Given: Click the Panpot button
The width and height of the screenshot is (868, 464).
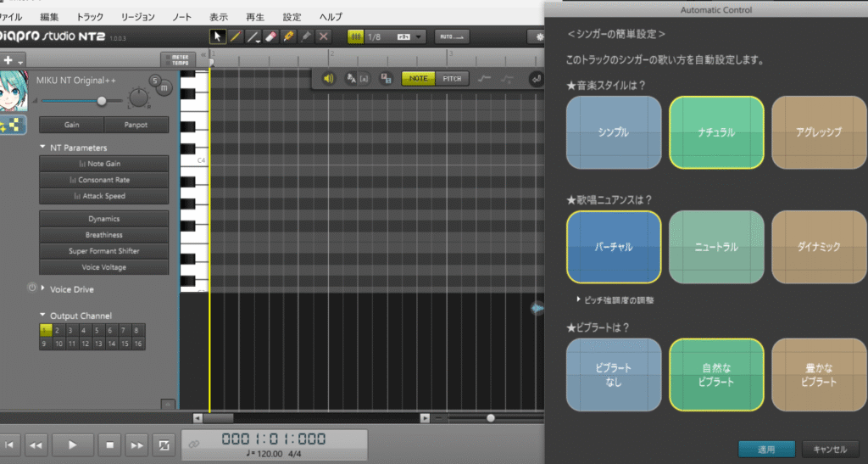Looking at the screenshot, I should click(136, 126).
